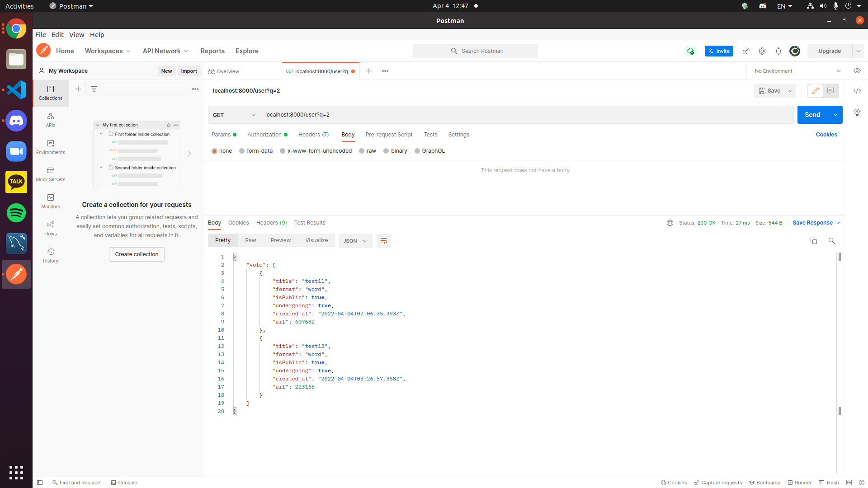868x488 pixels.
Task: Open the user avatar menu
Action: pyautogui.click(x=795, y=51)
